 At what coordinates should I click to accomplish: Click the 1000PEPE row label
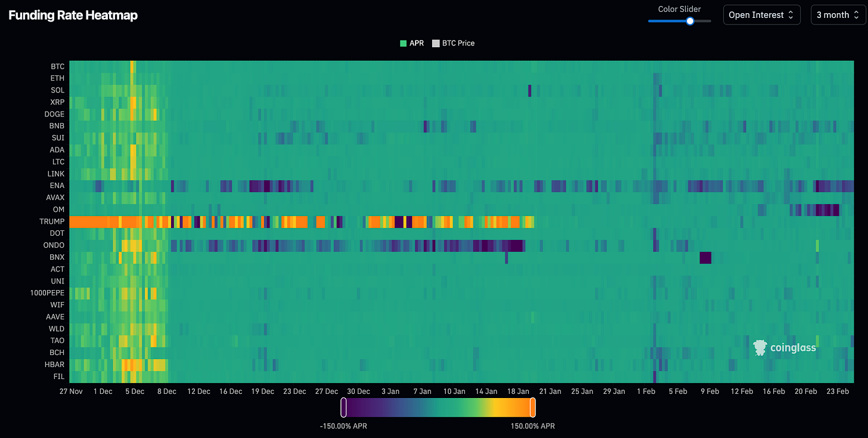[x=48, y=293]
